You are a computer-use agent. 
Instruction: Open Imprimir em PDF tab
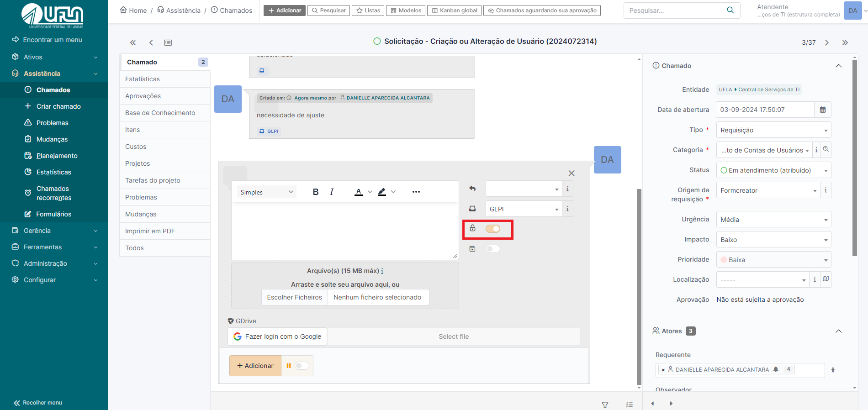(165, 231)
